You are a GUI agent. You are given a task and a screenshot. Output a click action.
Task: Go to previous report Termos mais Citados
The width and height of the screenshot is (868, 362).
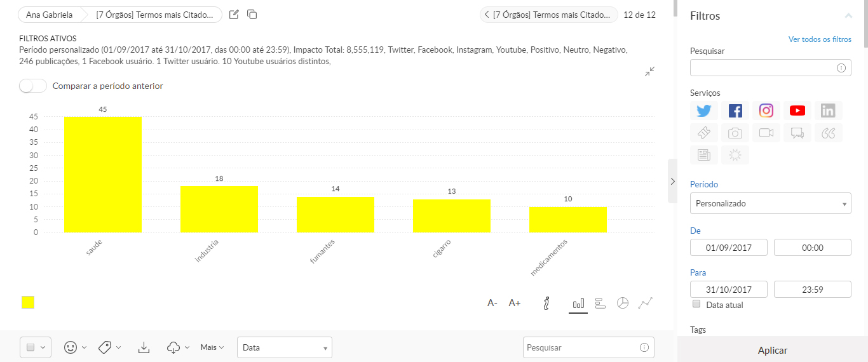[x=548, y=15]
